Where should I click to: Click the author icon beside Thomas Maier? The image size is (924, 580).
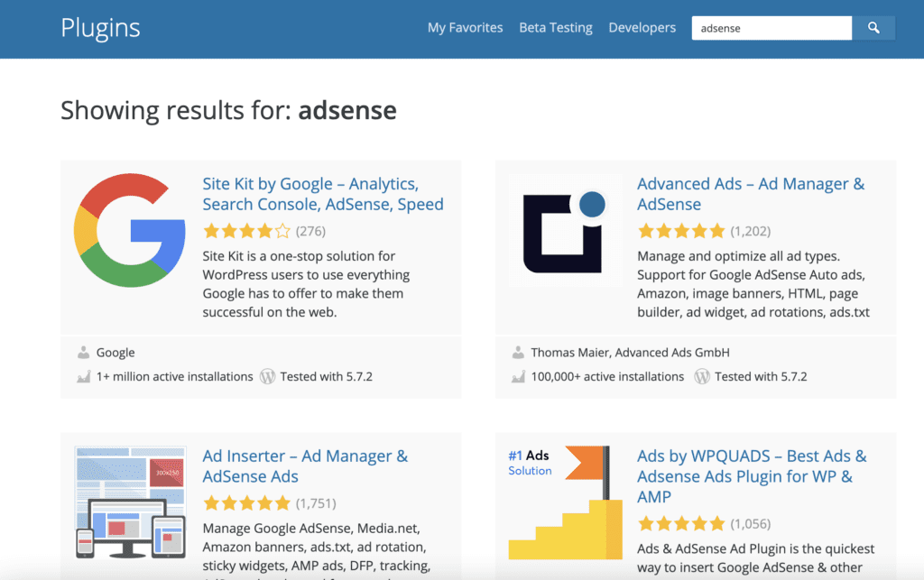coord(518,352)
